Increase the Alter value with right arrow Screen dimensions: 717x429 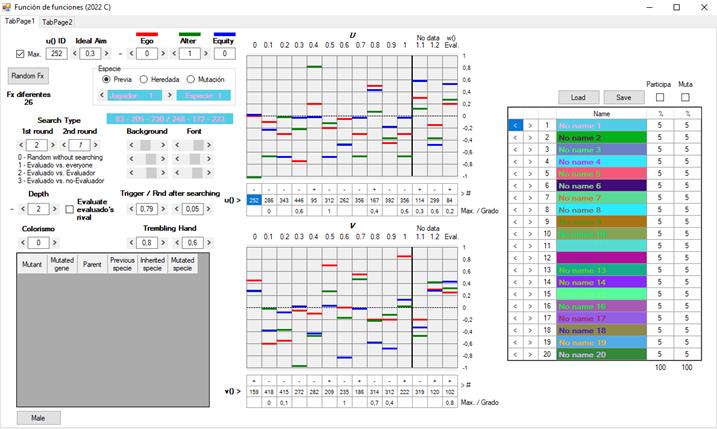pyautogui.click(x=205, y=54)
